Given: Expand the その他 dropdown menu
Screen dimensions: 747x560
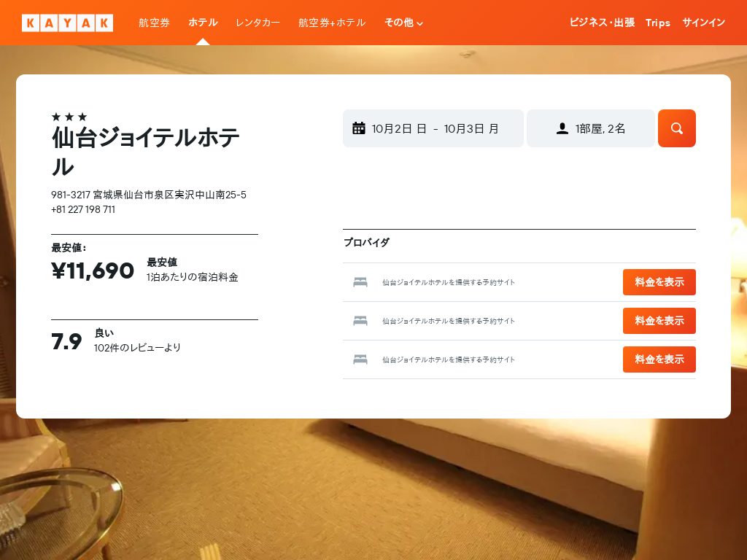Looking at the screenshot, I should (403, 23).
